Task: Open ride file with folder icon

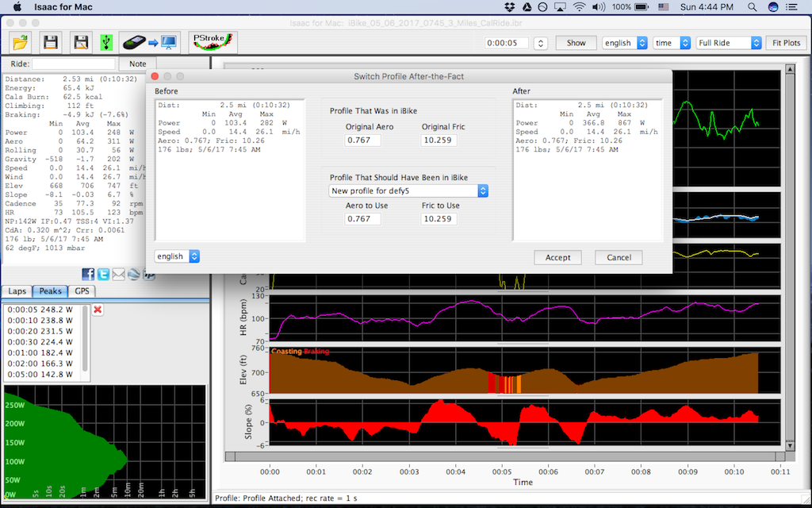Action: click(21, 41)
